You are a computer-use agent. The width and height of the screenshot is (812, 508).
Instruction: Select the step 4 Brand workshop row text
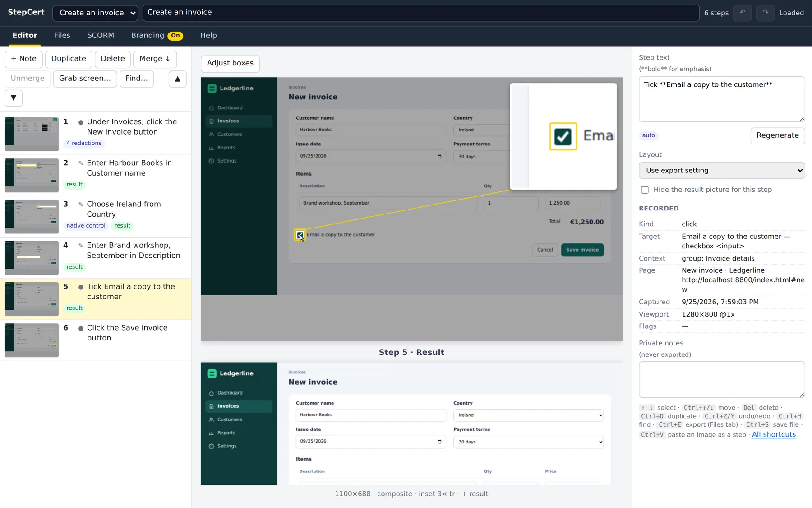click(134, 251)
